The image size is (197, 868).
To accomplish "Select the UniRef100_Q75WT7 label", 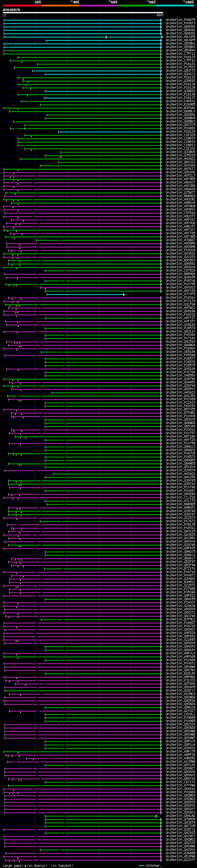I will pyautogui.click(x=180, y=192).
